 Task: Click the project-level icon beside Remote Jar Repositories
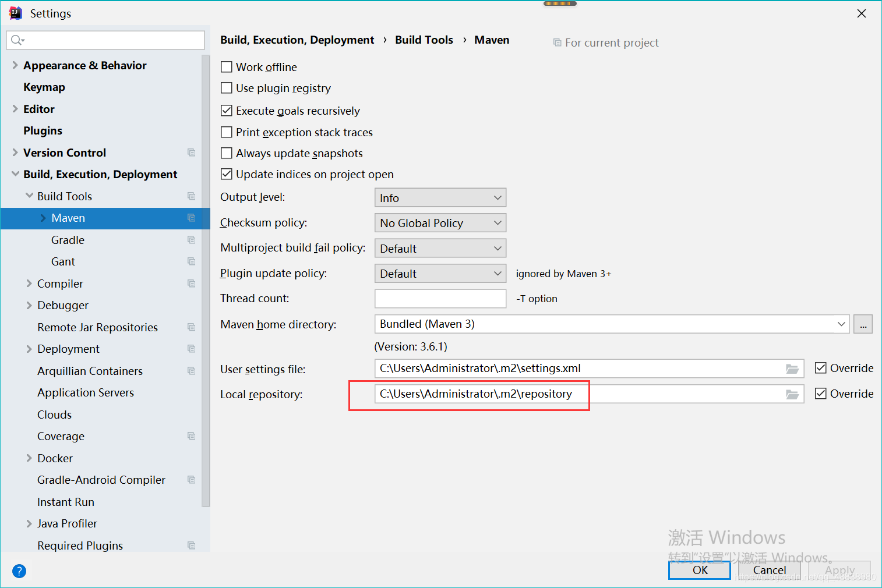point(191,327)
